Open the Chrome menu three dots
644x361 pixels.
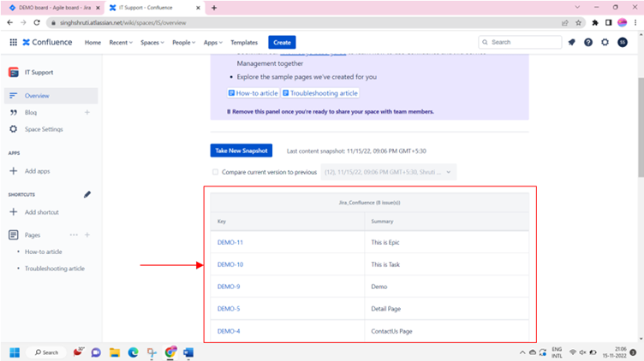635,23
